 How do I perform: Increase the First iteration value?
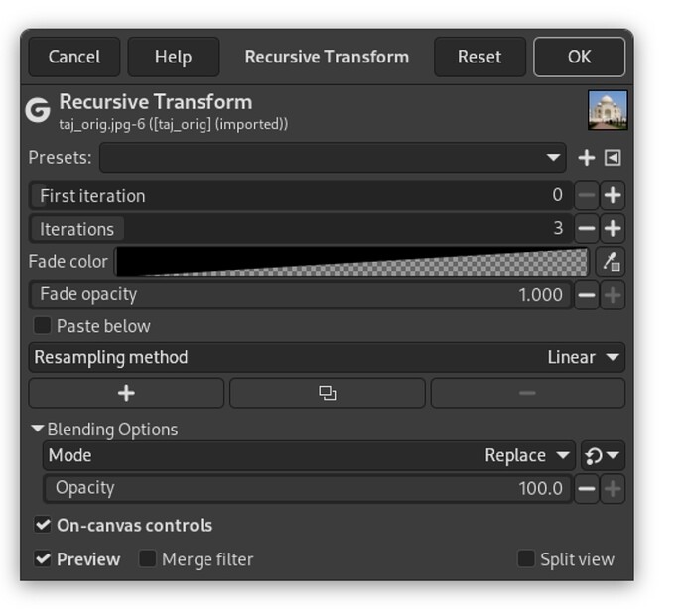613,196
